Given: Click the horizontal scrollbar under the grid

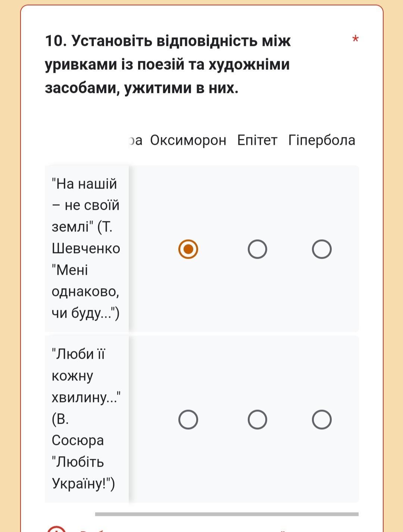Looking at the screenshot, I should (x=227, y=514).
